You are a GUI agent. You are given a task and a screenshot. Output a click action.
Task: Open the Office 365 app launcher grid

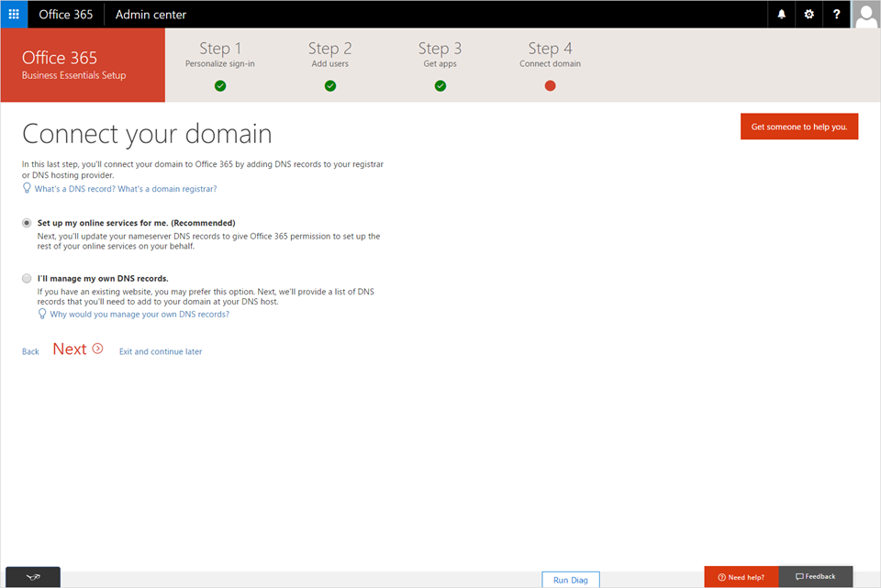[x=13, y=14]
